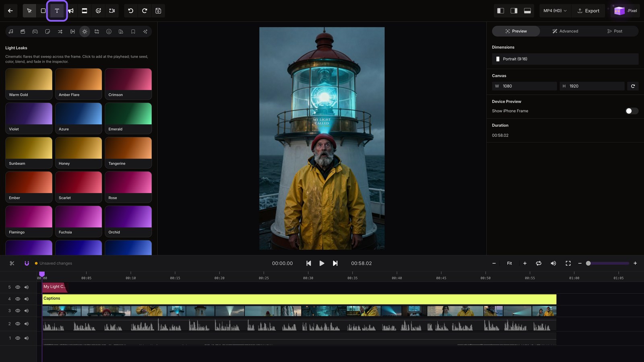
Task: Hide track 4 Captions with eye icon
Action: coord(18,299)
